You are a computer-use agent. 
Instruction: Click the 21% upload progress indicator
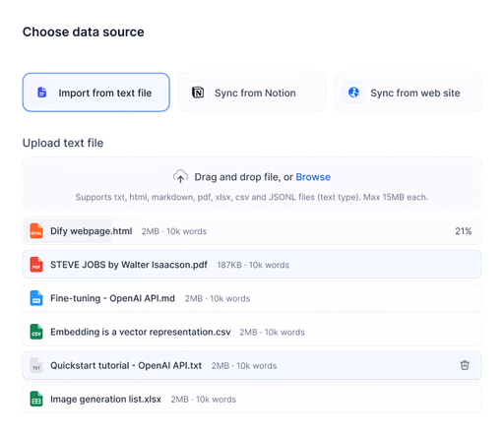[x=464, y=231]
